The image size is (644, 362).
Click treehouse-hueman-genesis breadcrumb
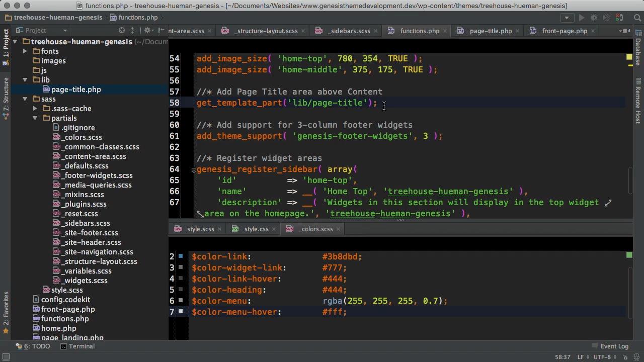point(54,17)
